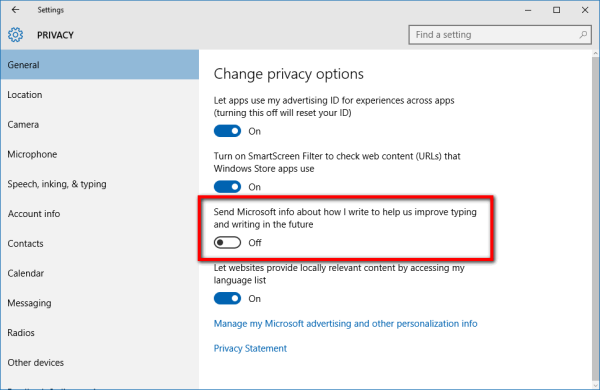
Task: Open the Camera privacy settings
Action: 100,124
